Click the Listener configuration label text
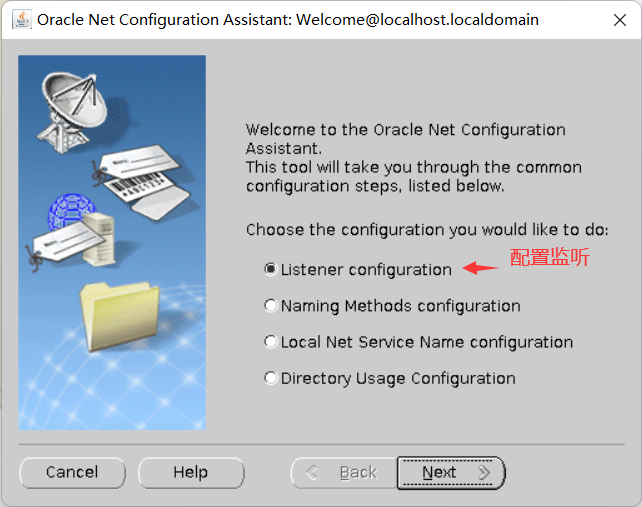This screenshot has width=642, height=507. pyautogui.click(x=366, y=270)
